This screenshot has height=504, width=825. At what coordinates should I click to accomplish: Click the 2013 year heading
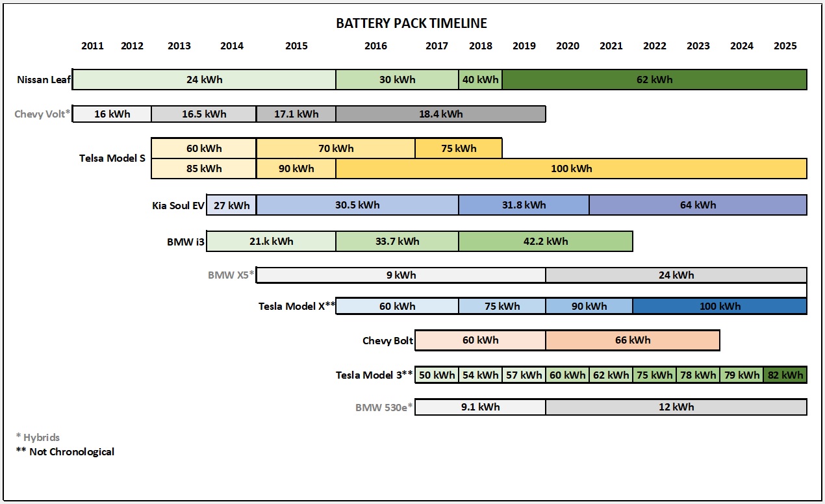coord(179,45)
